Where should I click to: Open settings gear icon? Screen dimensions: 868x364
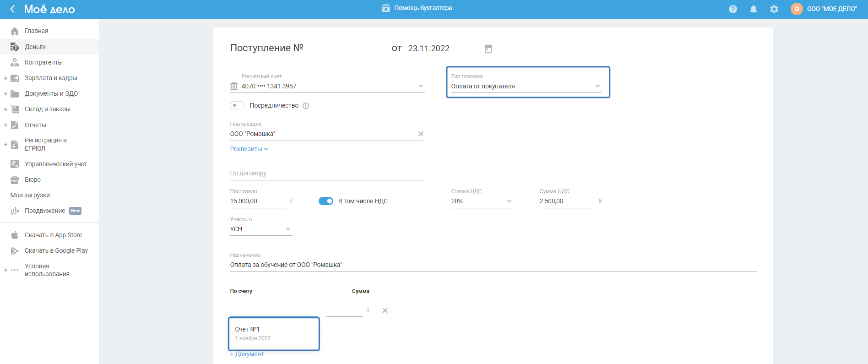coord(774,9)
